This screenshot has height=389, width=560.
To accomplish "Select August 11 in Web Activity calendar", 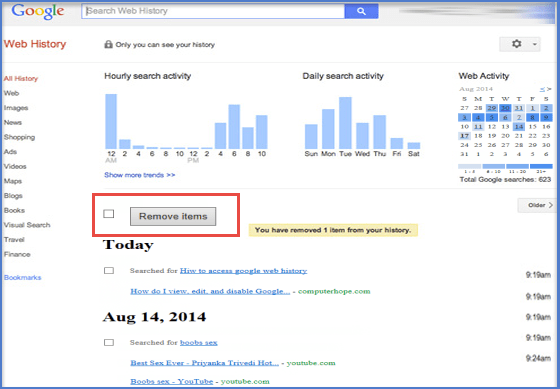I will tap(478, 126).
